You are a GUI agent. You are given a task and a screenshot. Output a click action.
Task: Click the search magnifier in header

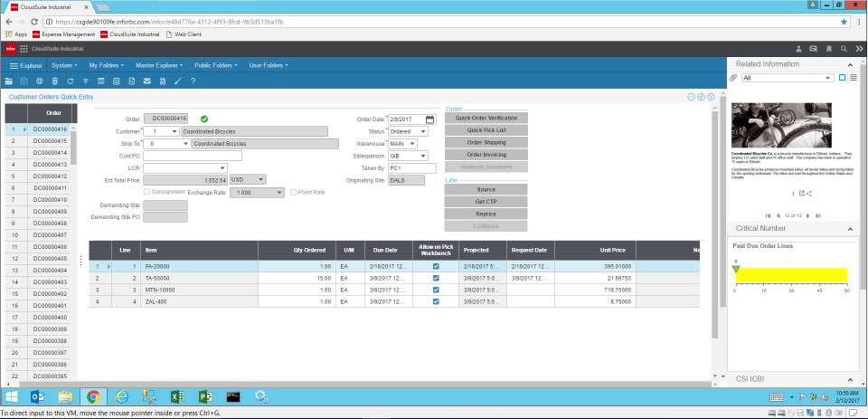844,48
